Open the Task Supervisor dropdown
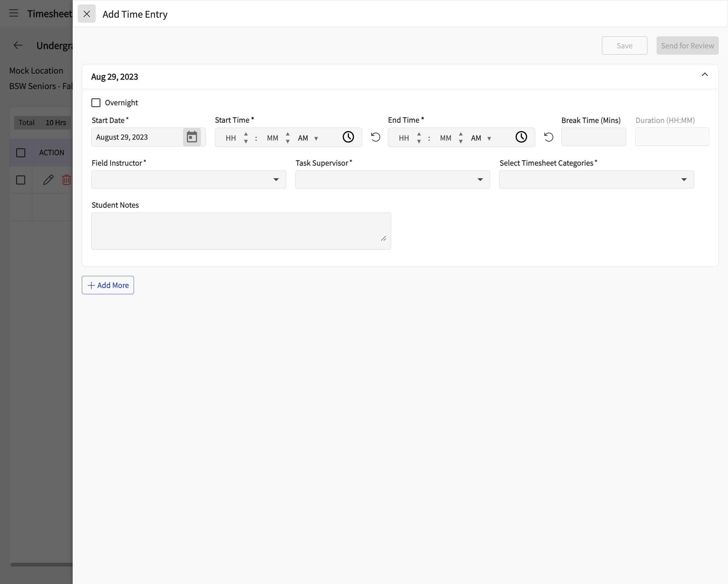This screenshot has height=584, width=728. click(392, 180)
